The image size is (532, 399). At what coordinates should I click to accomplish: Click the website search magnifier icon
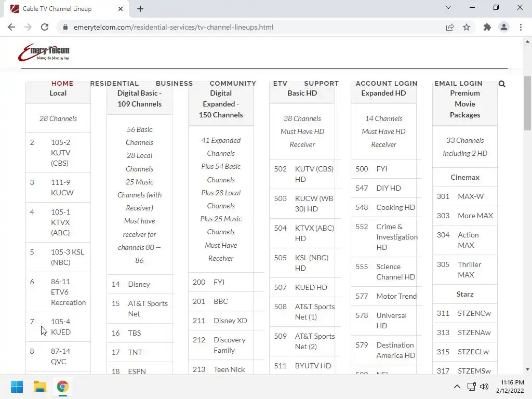pos(502,84)
